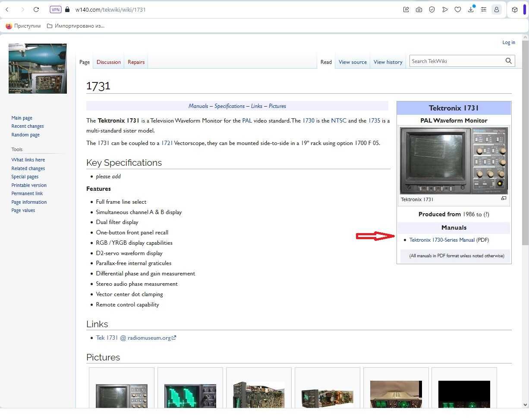Go forward with browser arrow

pyautogui.click(x=22, y=9)
